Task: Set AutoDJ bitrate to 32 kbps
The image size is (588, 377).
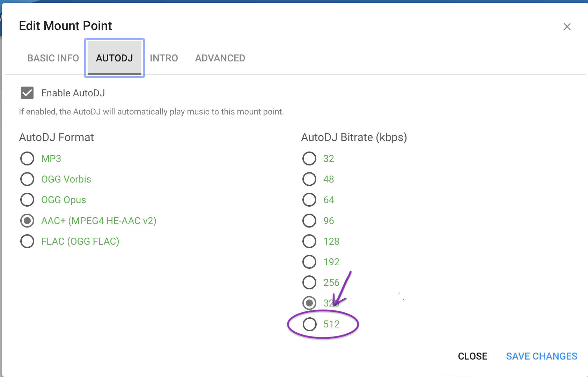Action: point(309,158)
